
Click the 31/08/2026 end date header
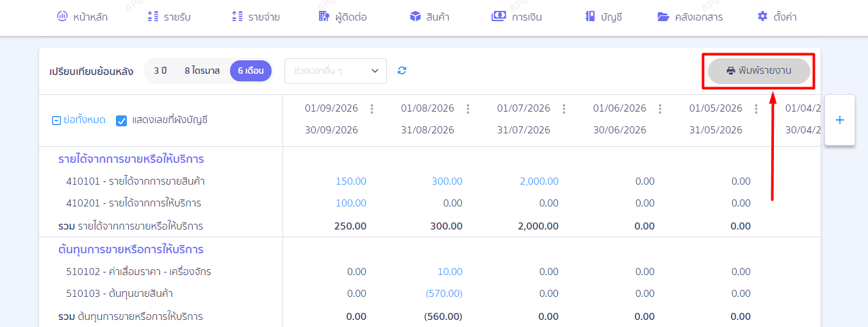coord(427,130)
